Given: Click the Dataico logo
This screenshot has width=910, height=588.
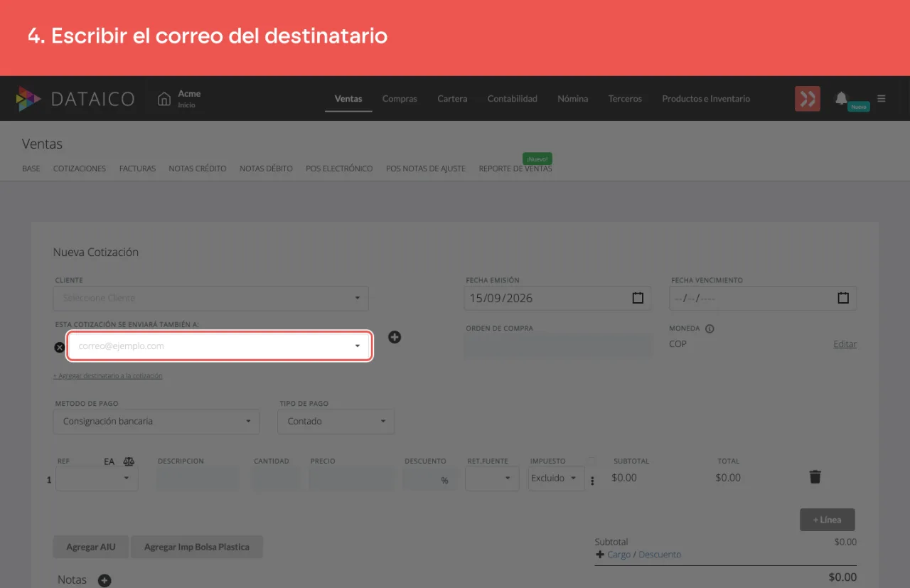Looking at the screenshot, I should [x=75, y=99].
